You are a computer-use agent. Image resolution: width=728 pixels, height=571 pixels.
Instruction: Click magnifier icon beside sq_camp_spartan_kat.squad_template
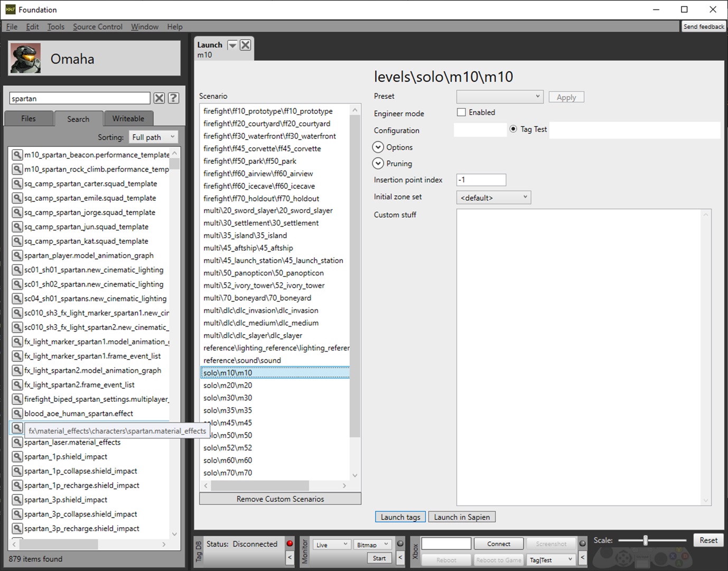coord(17,241)
